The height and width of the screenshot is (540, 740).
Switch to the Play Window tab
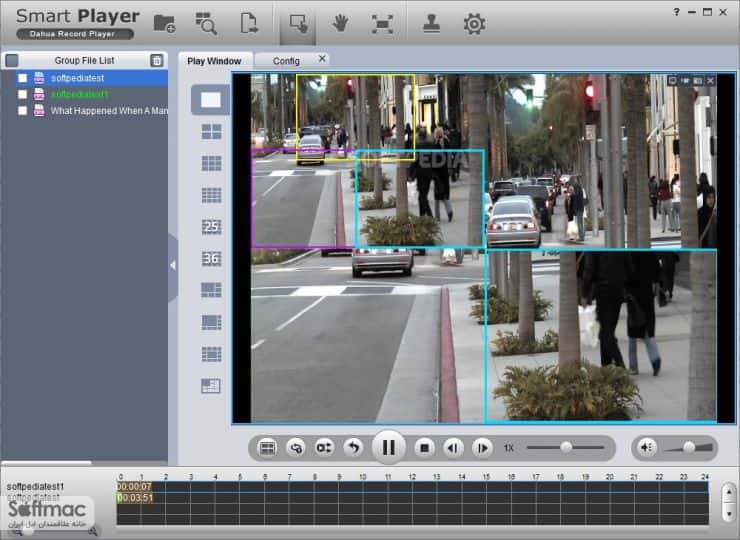(214, 61)
